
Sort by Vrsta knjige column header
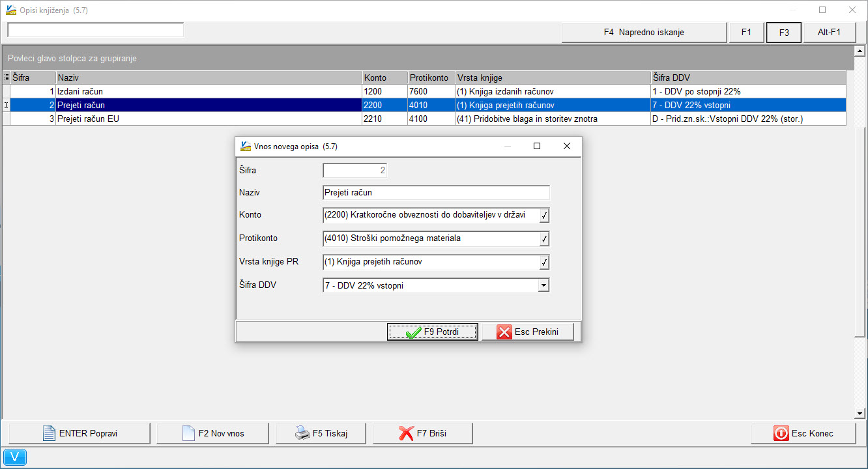[553, 78]
